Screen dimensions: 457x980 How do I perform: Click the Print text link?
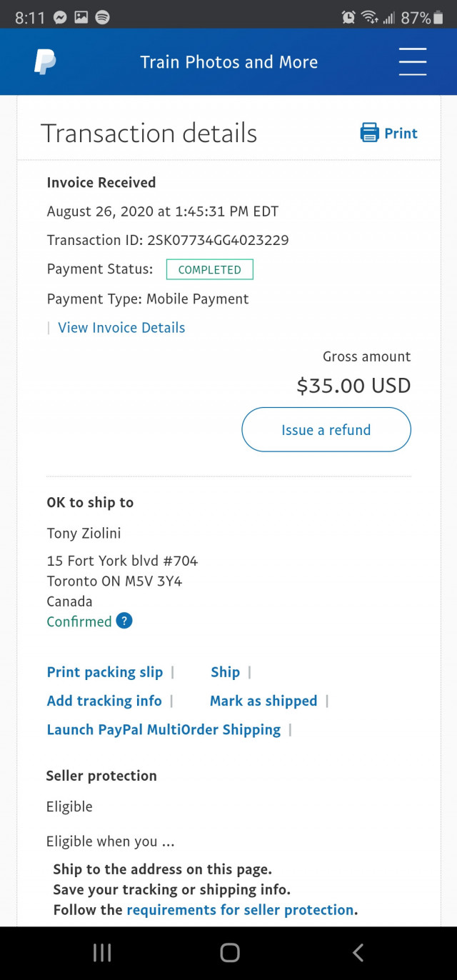(401, 134)
